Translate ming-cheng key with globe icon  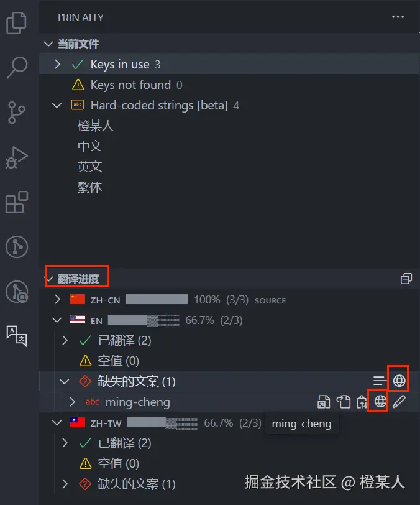click(380, 401)
